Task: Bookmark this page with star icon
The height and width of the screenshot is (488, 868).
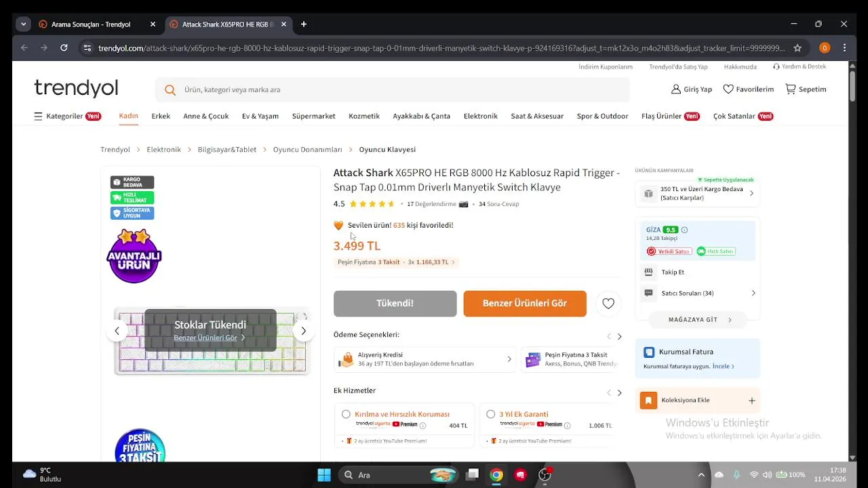Action: click(x=797, y=48)
